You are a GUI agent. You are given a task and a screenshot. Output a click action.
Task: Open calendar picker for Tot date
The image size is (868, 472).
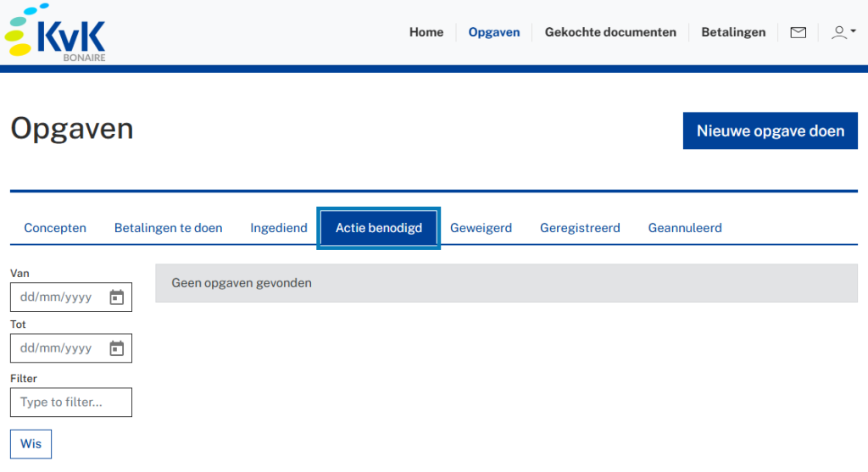[x=117, y=348]
